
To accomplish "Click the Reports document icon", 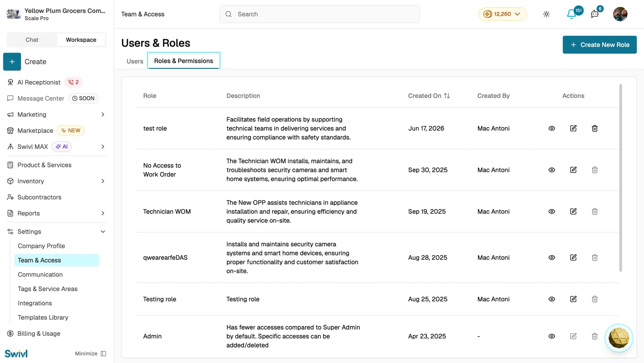I will pos(10,214).
